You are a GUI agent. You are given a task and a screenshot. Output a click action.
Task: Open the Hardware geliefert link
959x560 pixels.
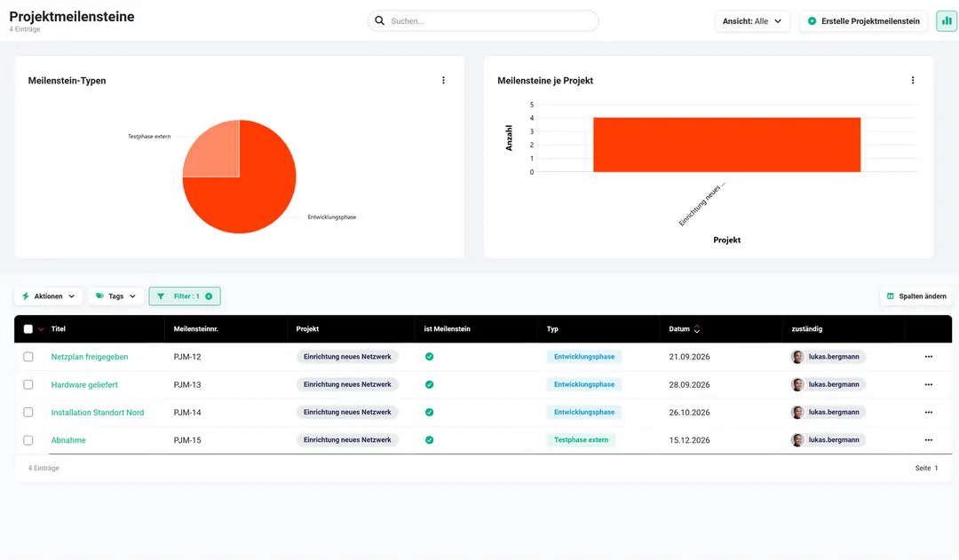[84, 384]
